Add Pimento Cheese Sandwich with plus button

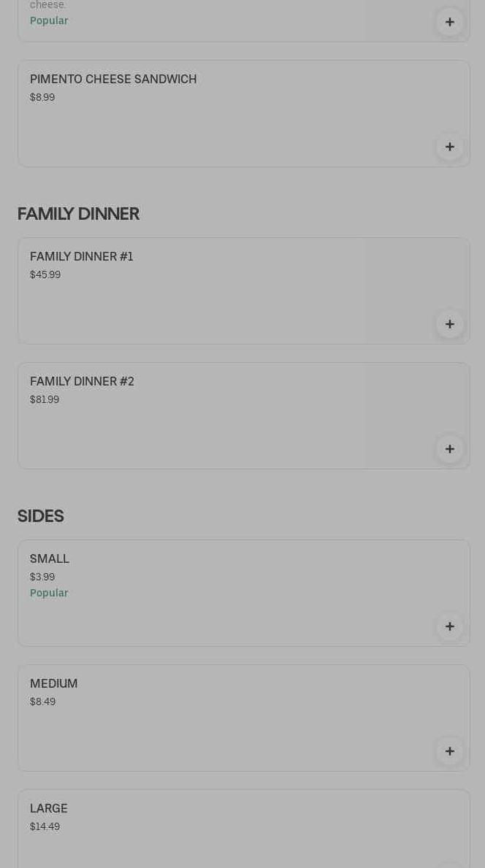[x=449, y=147]
